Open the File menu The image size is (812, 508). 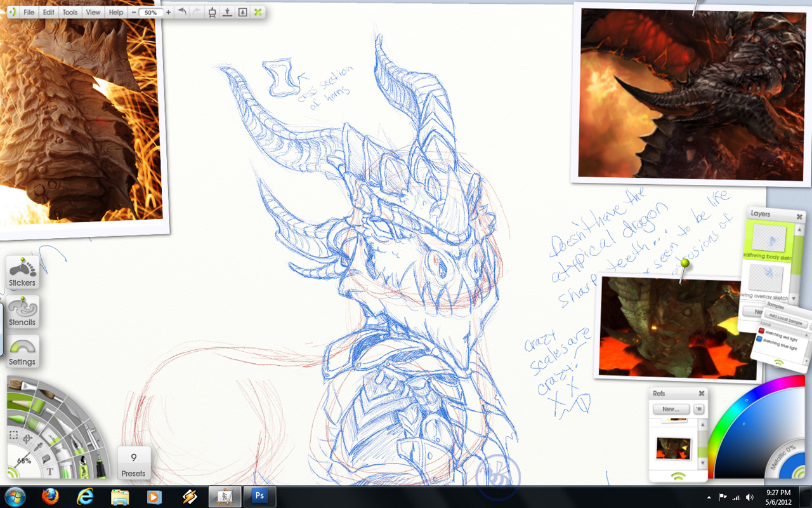tap(29, 12)
